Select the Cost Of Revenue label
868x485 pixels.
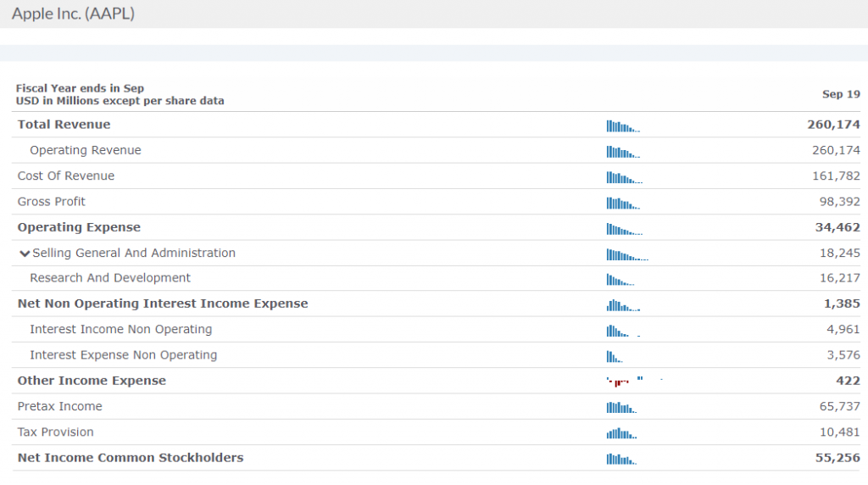66,176
